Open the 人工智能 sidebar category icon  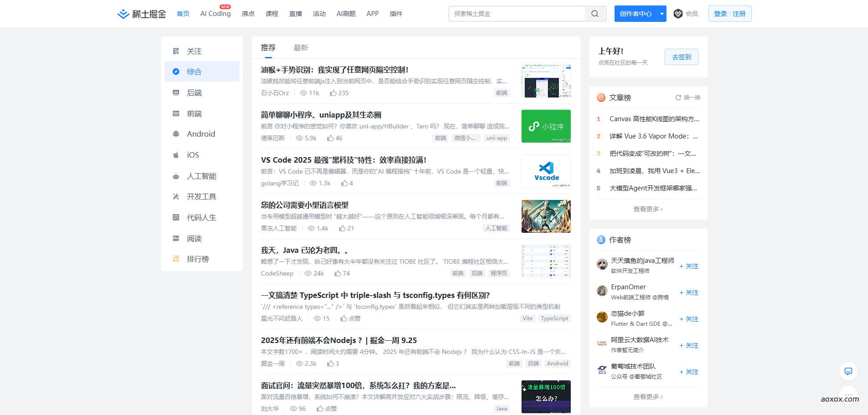click(x=176, y=176)
